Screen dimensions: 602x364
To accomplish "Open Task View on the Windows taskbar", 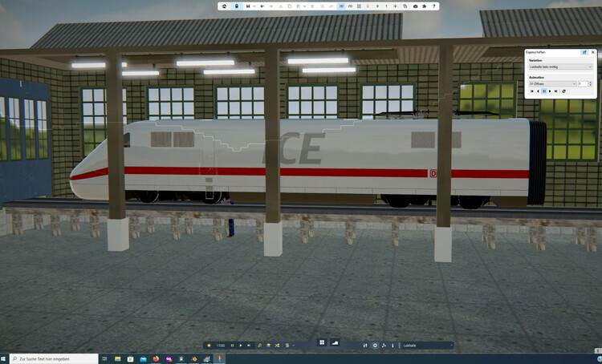I will click(104, 359).
